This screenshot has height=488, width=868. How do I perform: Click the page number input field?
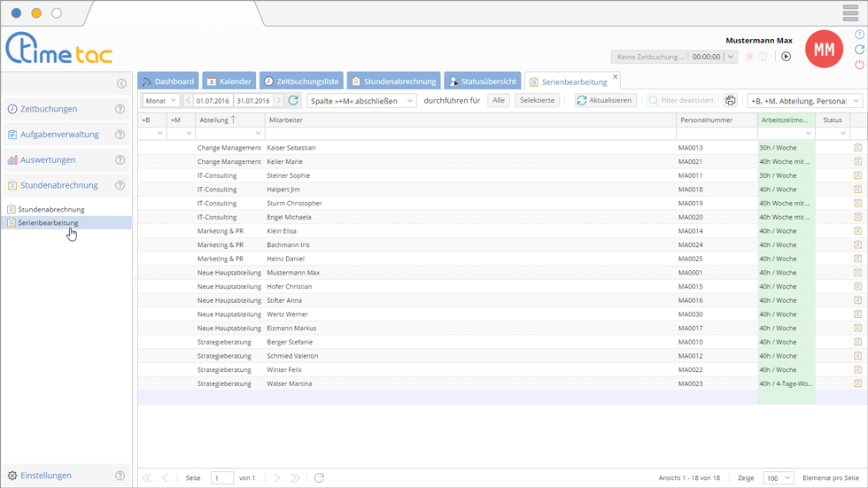[221, 478]
